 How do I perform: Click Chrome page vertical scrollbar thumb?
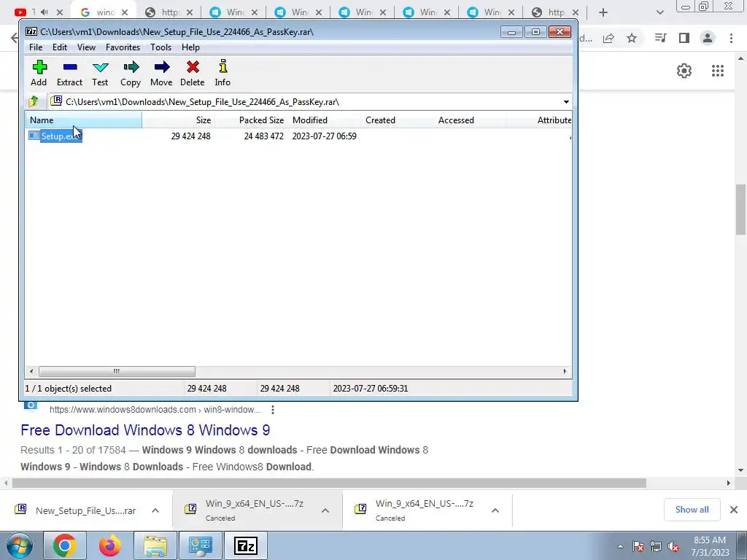740,209
